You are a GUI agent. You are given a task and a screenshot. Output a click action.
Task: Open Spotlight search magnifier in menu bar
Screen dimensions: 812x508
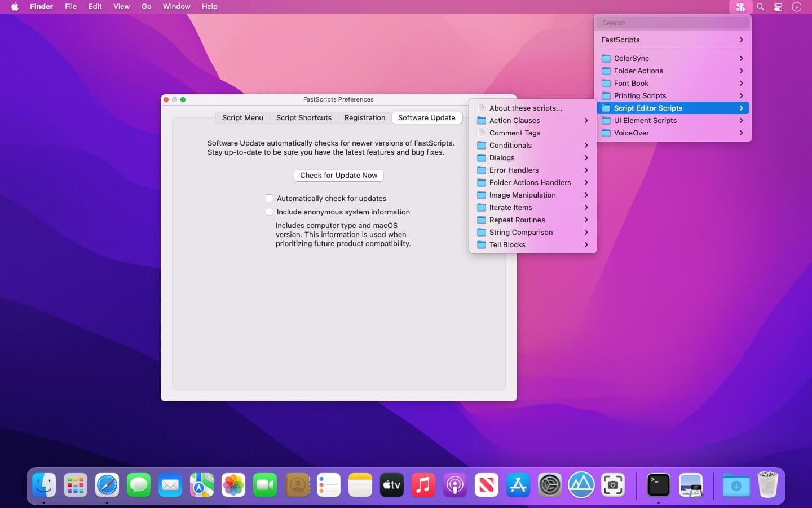point(760,7)
